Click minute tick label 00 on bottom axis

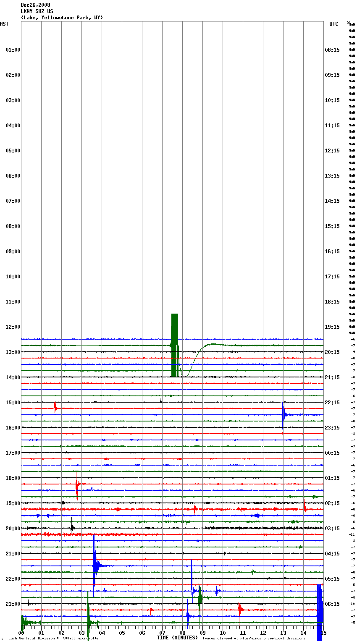21,633
